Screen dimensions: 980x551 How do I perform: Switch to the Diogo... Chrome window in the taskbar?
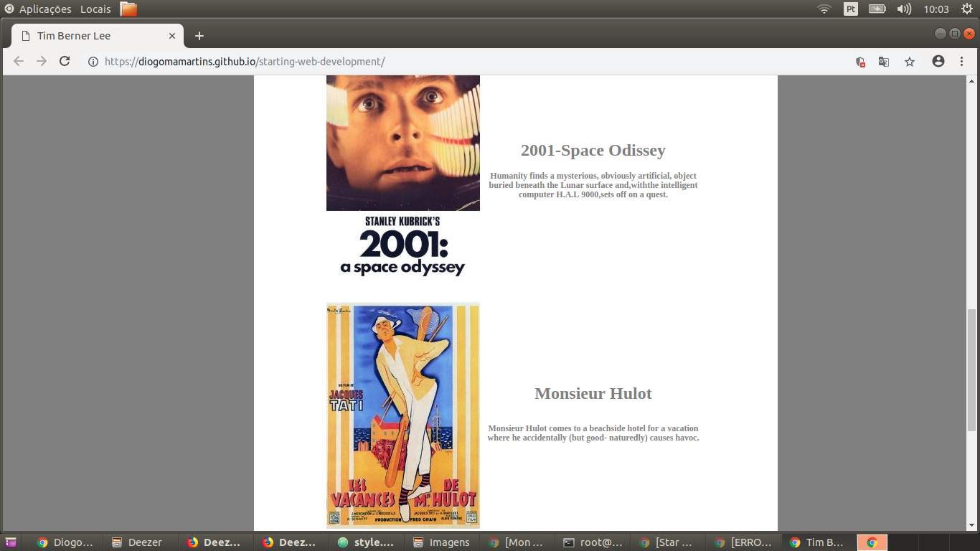[x=65, y=542]
